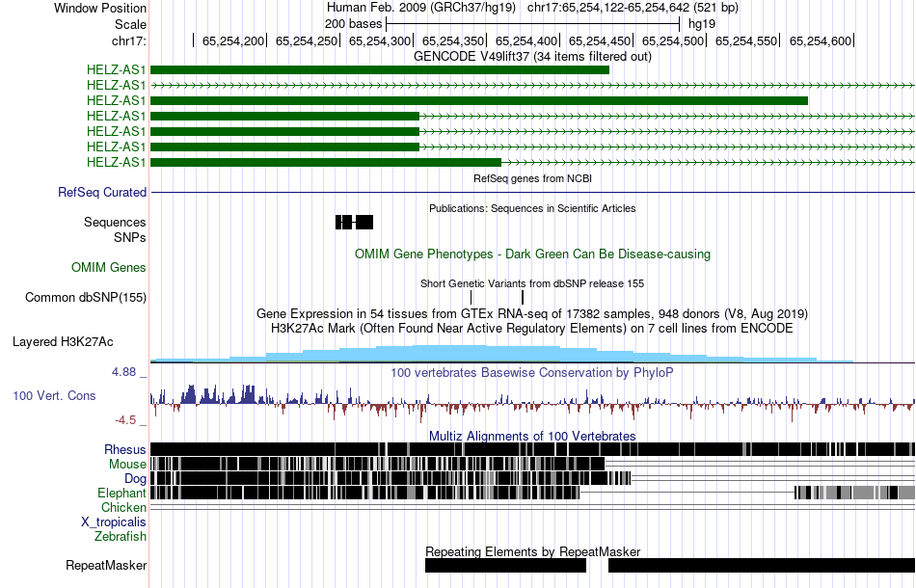Click the Scale track label
The width and height of the screenshot is (916, 588).
tap(130, 24)
